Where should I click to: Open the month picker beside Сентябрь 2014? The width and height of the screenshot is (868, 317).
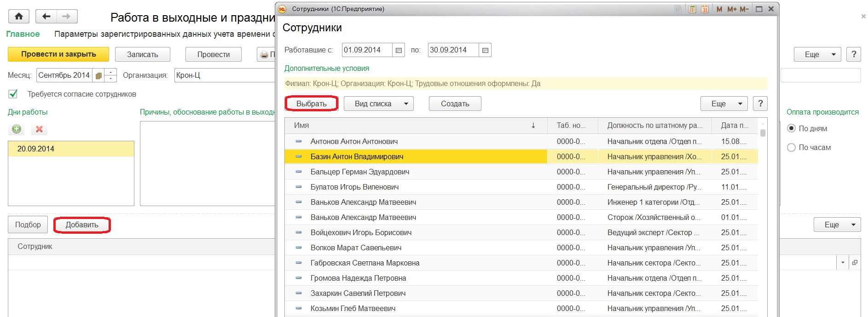[98, 75]
